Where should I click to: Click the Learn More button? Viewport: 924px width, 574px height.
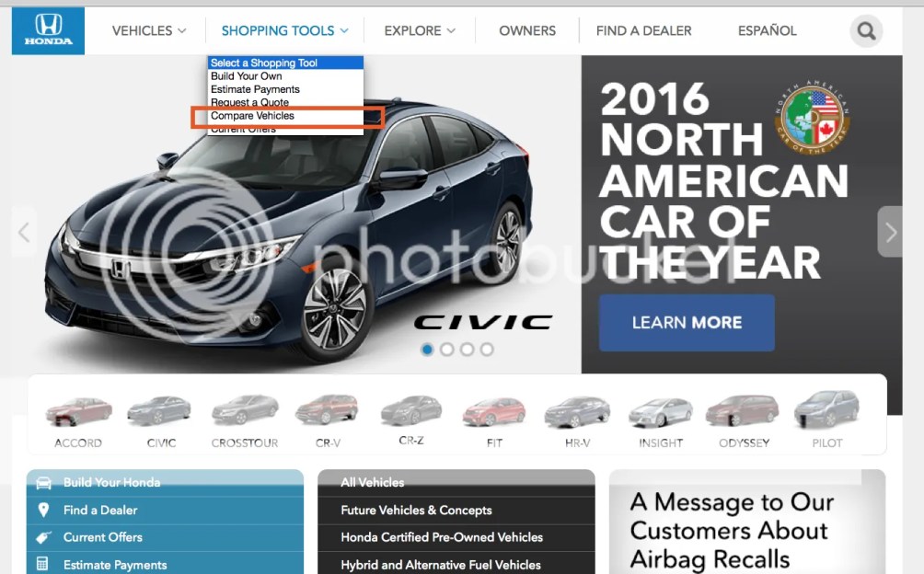[687, 323]
